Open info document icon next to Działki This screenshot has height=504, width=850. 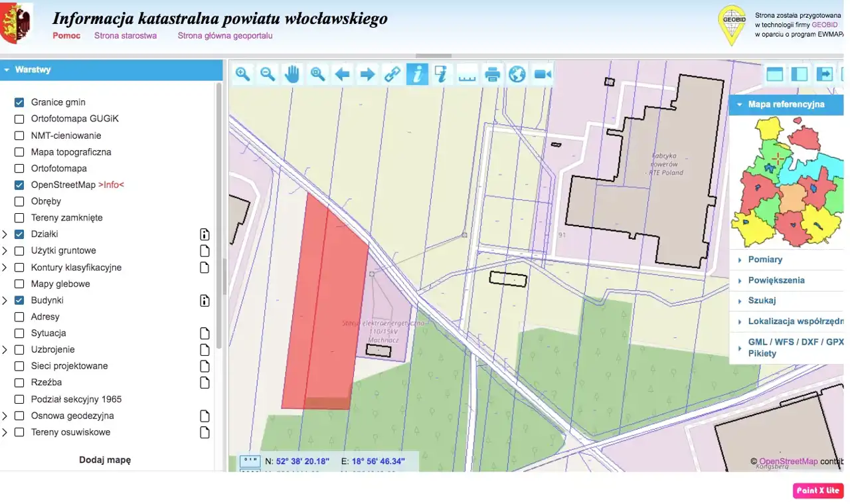tap(205, 234)
